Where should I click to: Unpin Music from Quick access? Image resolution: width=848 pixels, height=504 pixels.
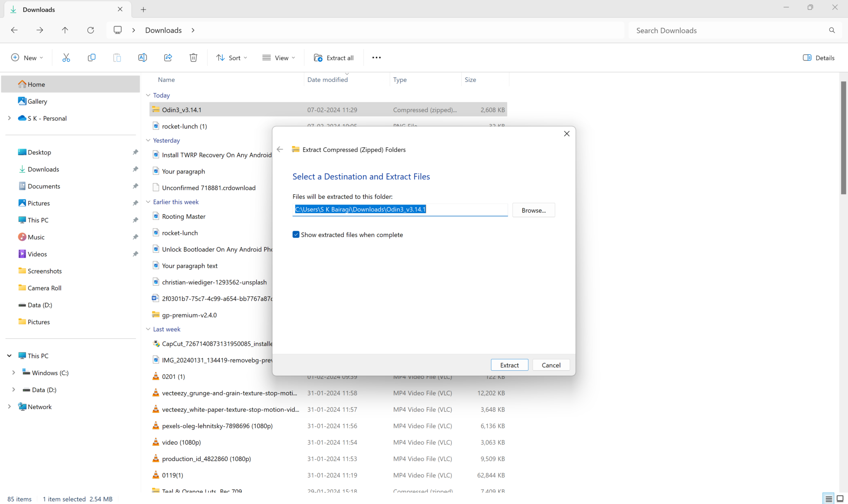(x=135, y=237)
